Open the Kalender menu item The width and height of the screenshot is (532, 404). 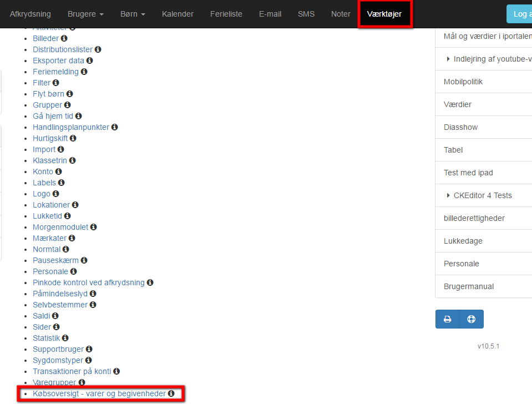(178, 14)
